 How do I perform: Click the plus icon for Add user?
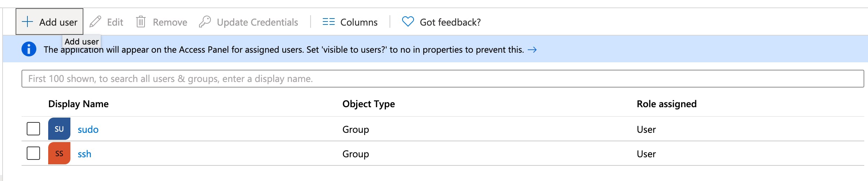point(27,22)
